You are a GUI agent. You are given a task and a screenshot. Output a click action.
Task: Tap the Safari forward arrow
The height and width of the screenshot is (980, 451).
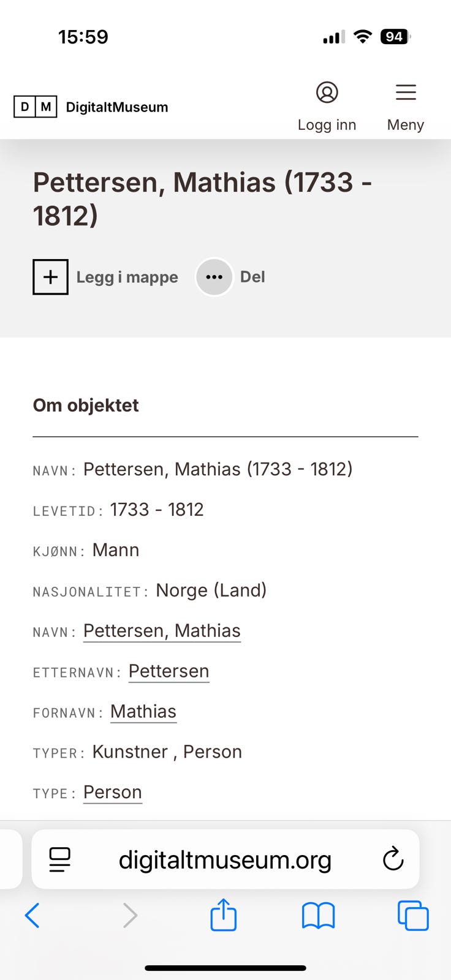click(130, 916)
